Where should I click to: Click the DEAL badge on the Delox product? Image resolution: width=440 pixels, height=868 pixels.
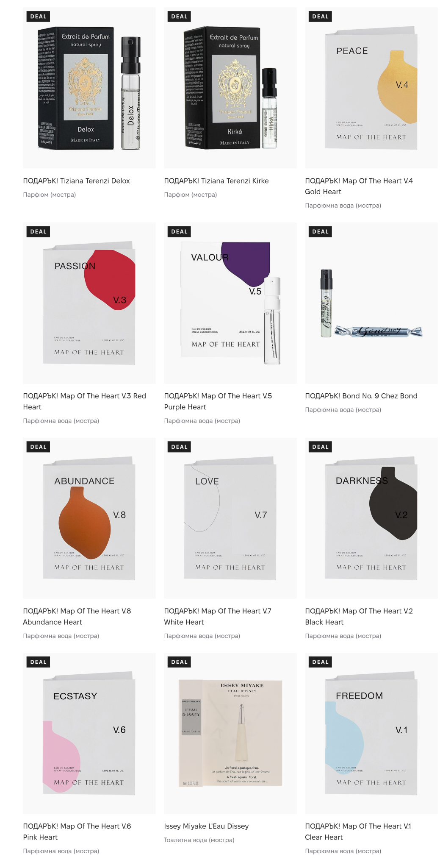(x=39, y=17)
